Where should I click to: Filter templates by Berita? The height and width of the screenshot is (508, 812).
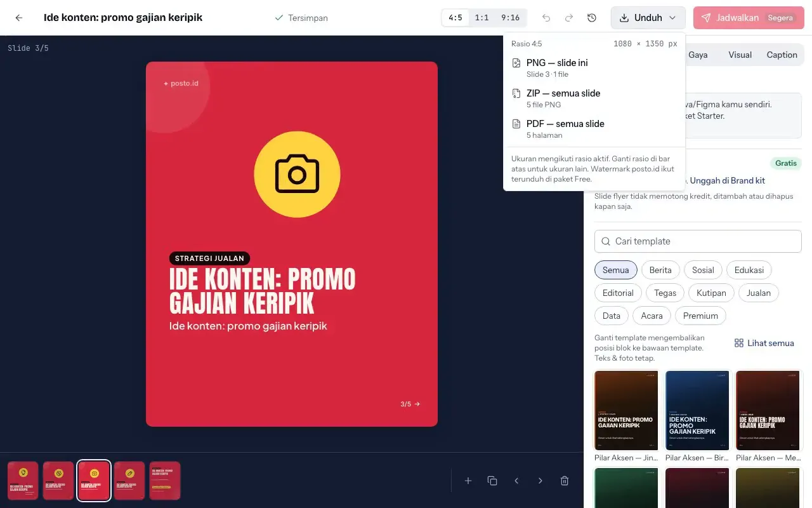click(660, 270)
